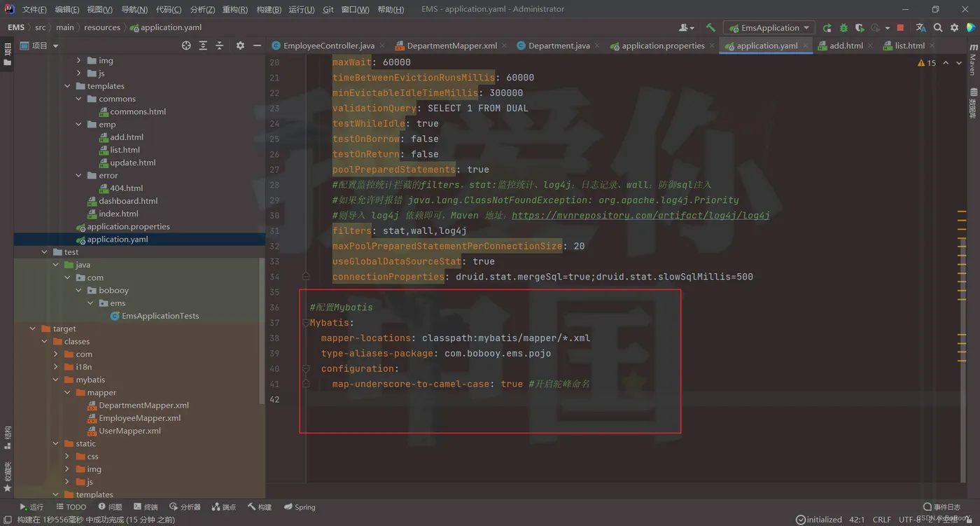Open IDE settings gear in the top toolbar
Viewport: 980px width, 526px height.
coord(954,28)
